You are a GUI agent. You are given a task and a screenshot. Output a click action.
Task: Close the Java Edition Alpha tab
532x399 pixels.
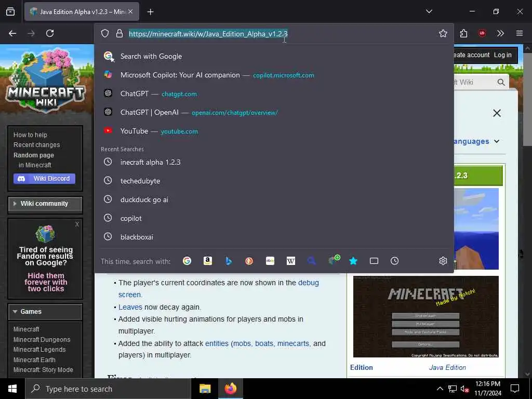tap(130, 11)
